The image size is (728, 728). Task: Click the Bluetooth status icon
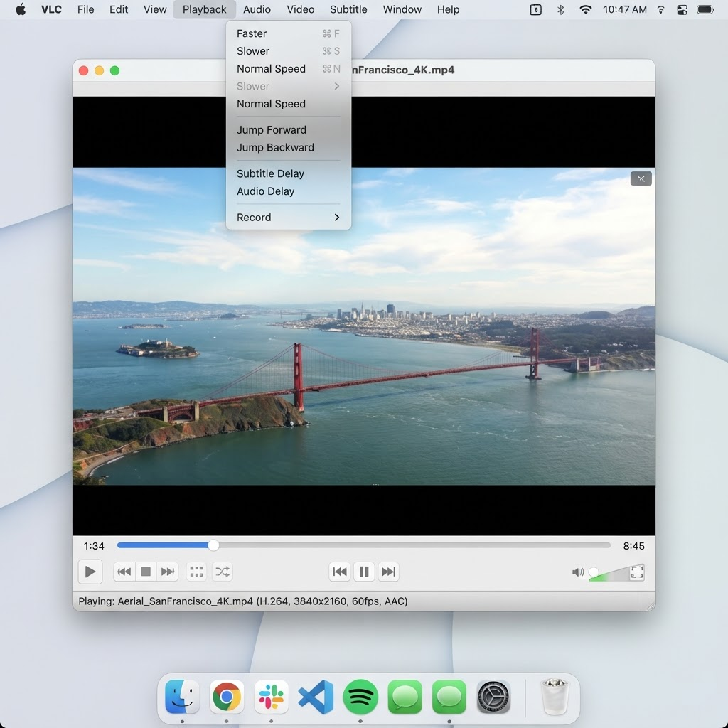[560, 9]
